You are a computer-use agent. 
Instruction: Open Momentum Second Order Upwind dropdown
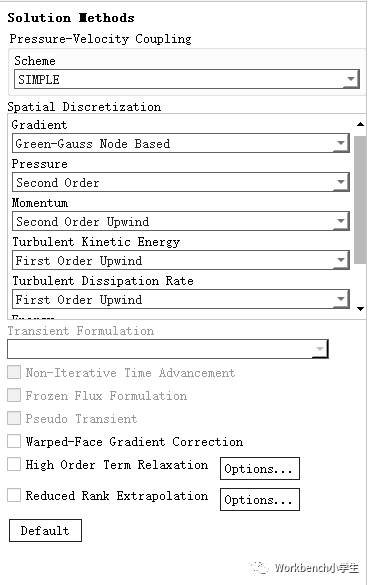pyautogui.click(x=181, y=221)
